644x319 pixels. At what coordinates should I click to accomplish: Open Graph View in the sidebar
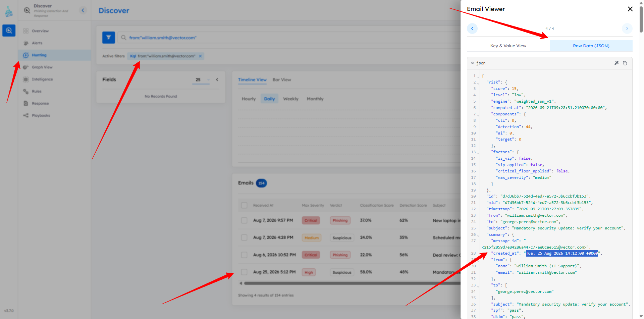tap(42, 67)
